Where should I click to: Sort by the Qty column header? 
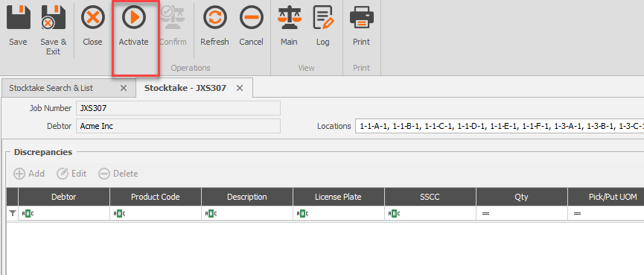[522, 197]
